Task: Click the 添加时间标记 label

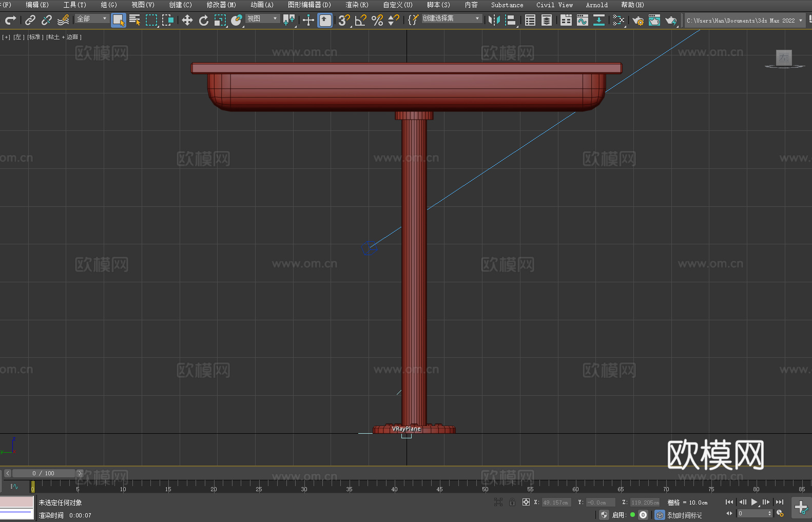Action: 684,515
